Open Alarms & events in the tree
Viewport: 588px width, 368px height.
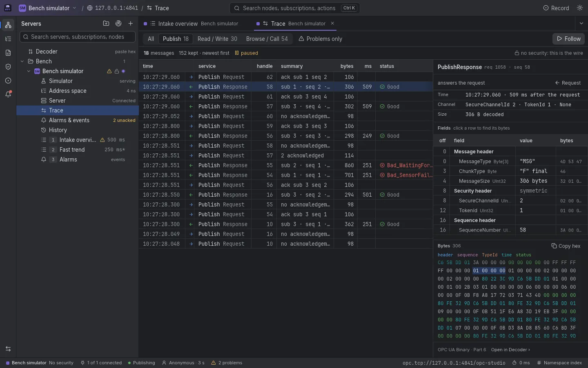pos(78,120)
